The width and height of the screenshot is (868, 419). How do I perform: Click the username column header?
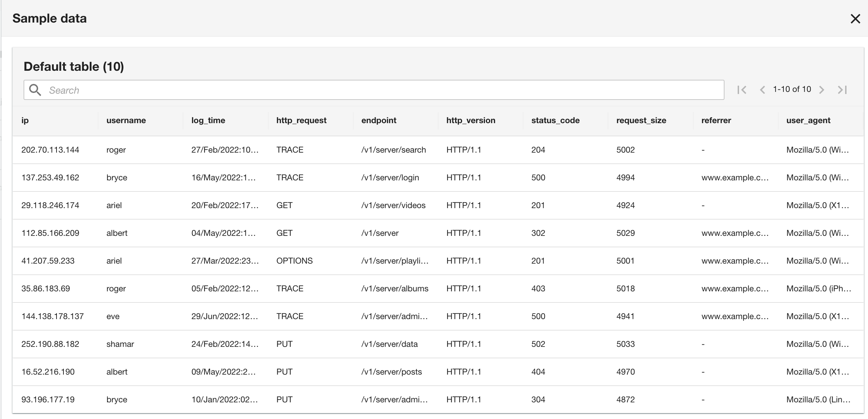[x=126, y=120]
